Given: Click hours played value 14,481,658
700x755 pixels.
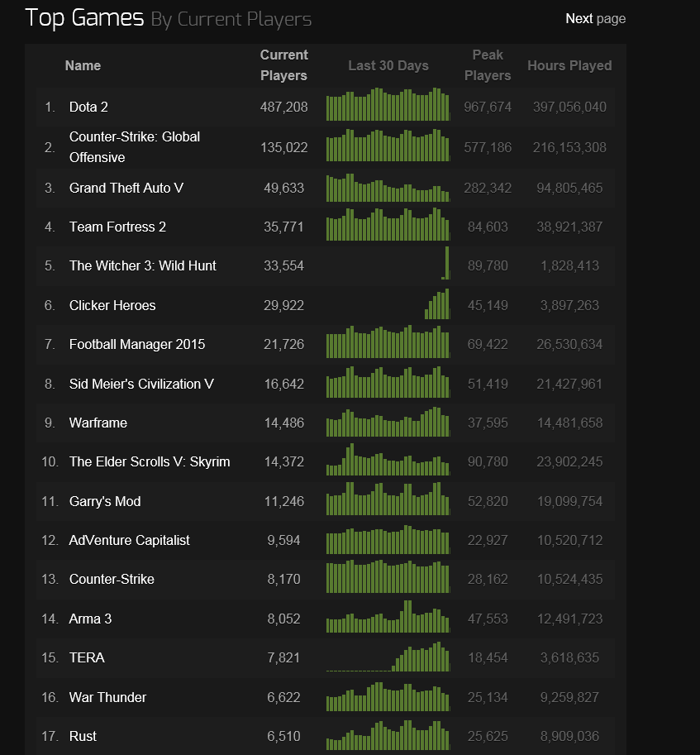Looking at the screenshot, I should point(569,423).
